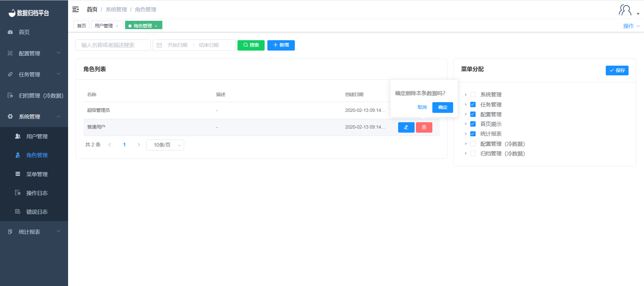Click the 任务管理 link icon in the sidebar
The height and width of the screenshot is (286, 644).
[x=10, y=74]
